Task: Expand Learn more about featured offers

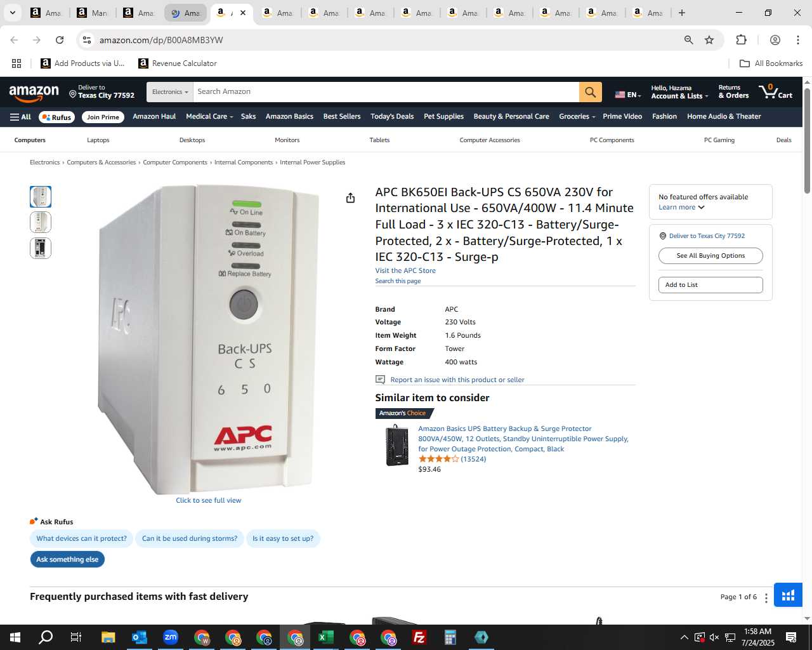Action: point(681,207)
